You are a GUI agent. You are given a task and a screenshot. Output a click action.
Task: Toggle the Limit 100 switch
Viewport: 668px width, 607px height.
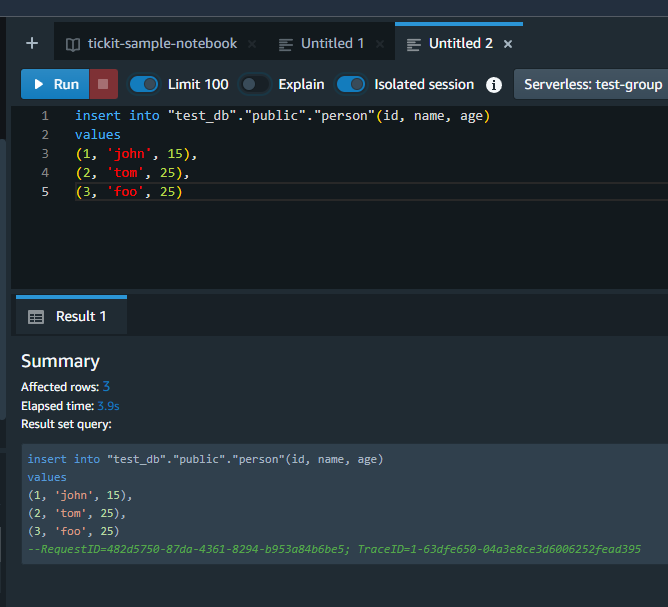coord(145,84)
